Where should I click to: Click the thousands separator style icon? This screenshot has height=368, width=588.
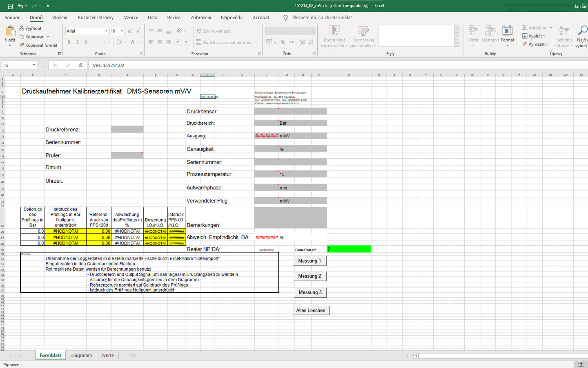tap(292, 42)
